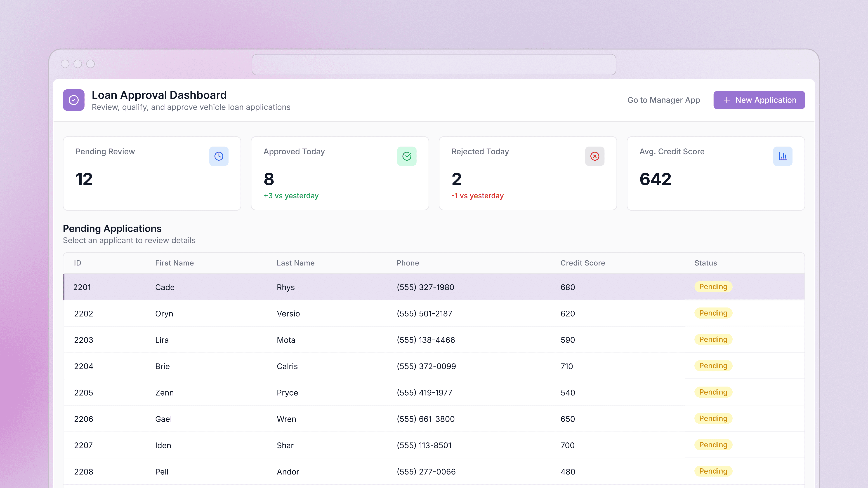Viewport: 868px width, 488px height.
Task: Click first name Cade
Action: tap(165, 287)
